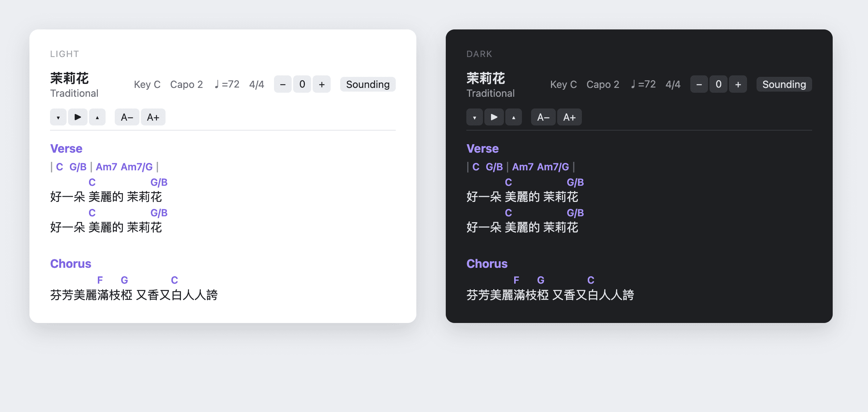Click the play button in the Dark panel
Screen dimensions: 868x412
pos(494,117)
